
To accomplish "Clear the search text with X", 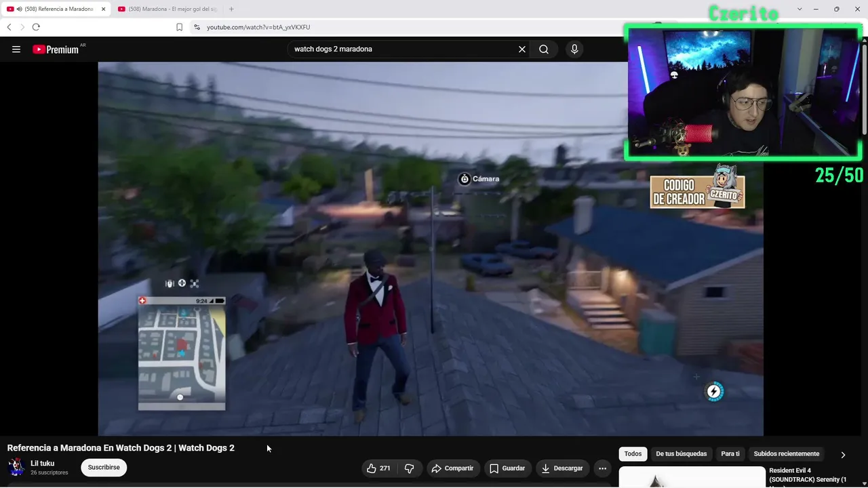I will click(x=522, y=49).
